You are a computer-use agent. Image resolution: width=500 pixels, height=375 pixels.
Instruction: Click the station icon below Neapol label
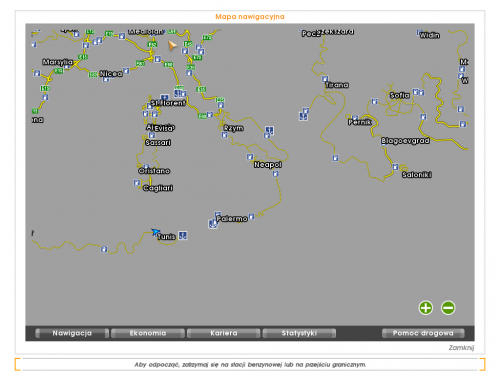click(275, 174)
